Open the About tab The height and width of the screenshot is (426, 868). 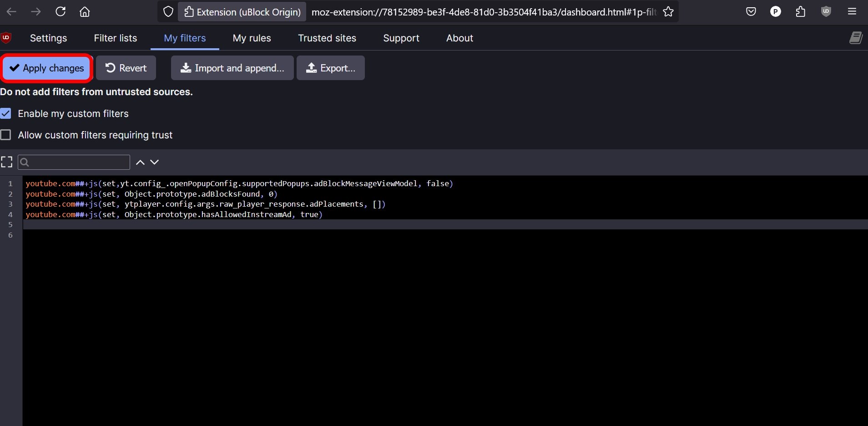459,38
